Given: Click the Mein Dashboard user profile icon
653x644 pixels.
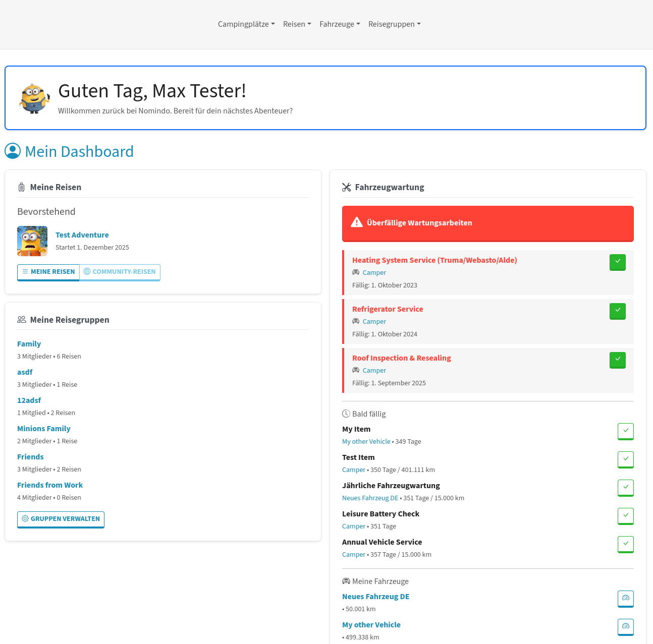Looking at the screenshot, I should 13,151.
